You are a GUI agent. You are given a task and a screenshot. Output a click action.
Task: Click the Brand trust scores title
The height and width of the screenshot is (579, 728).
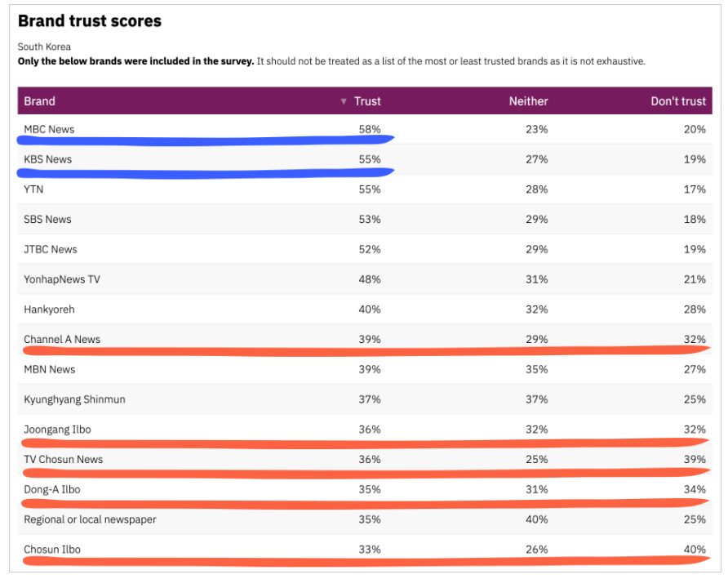[90, 21]
